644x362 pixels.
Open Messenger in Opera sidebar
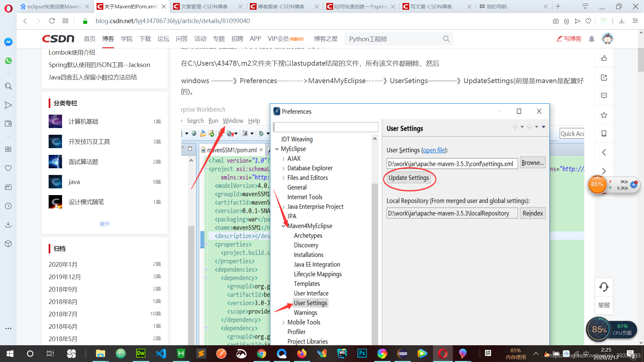pyautogui.click(x=8, y=42)
